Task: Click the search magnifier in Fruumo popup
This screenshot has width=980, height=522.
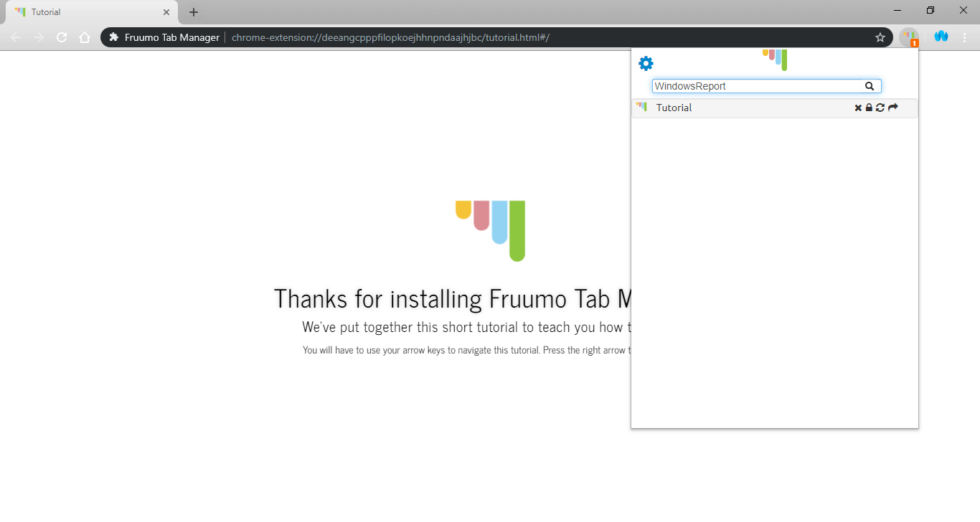Action: (x=870, y=86)
